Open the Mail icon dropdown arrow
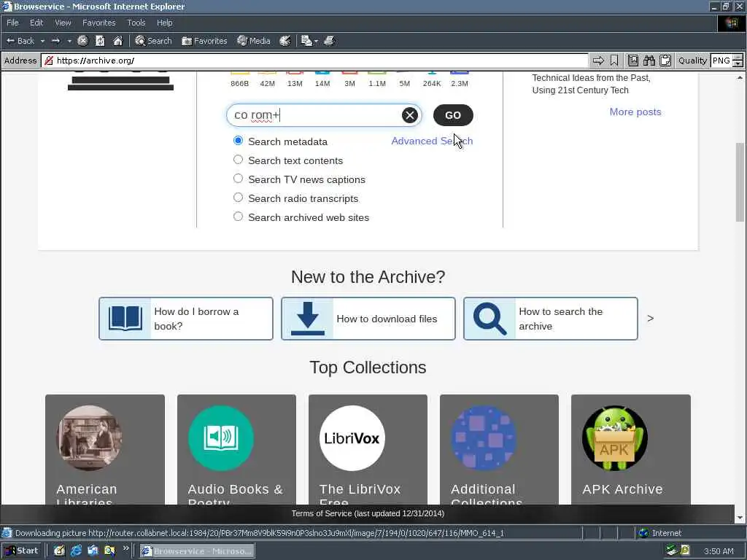 pos(316,42)
